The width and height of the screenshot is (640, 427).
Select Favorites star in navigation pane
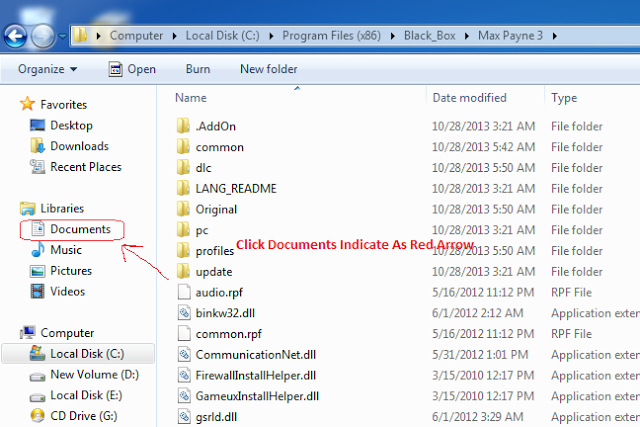(27, 104)
